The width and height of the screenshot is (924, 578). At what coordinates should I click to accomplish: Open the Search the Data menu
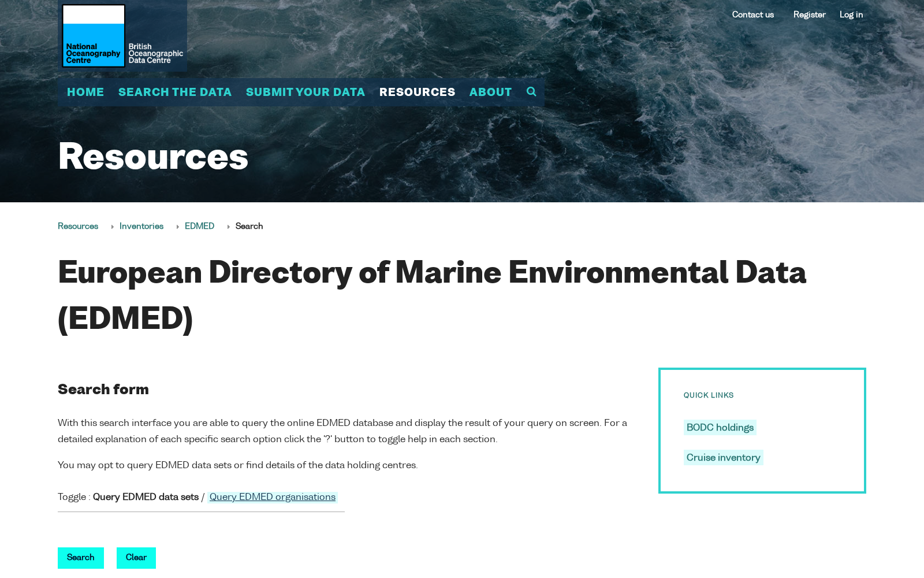pos(175,92)
